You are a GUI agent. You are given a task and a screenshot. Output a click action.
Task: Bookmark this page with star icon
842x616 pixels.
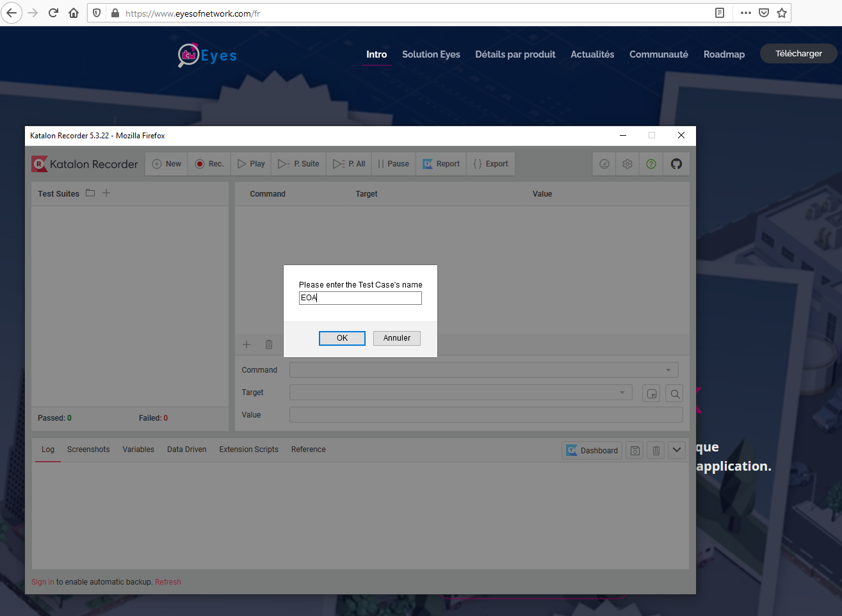click(x=782, y=13)
